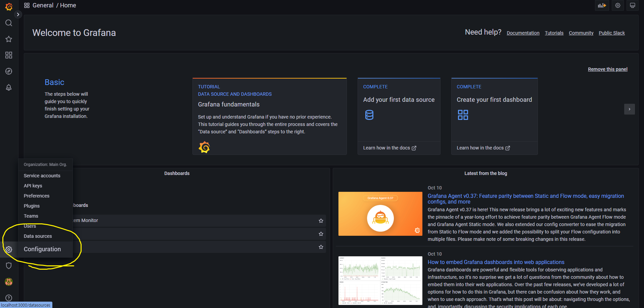
Task: Star the em Monitor dashboard row
Action: (x=321, y=221)
